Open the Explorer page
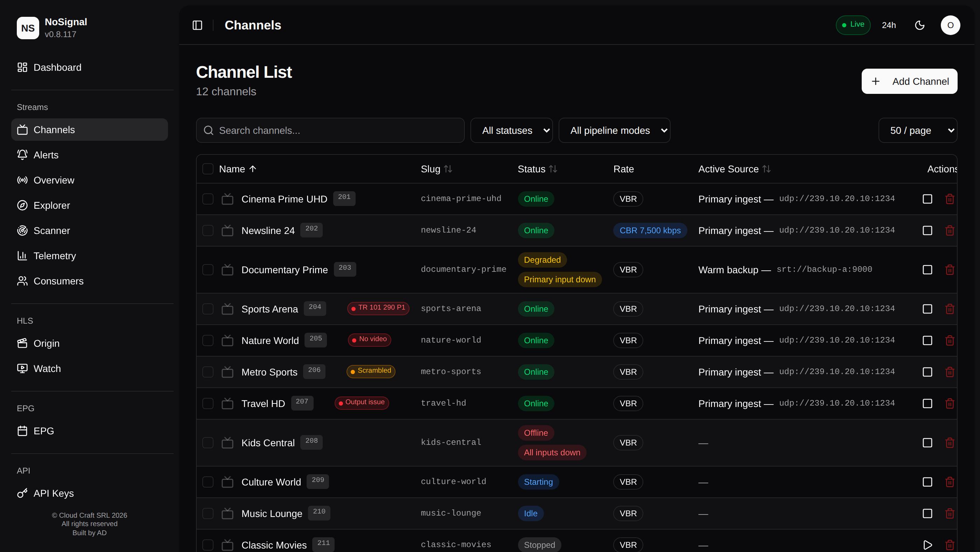This screenshot has width=980, height=552. pos(89,205)
